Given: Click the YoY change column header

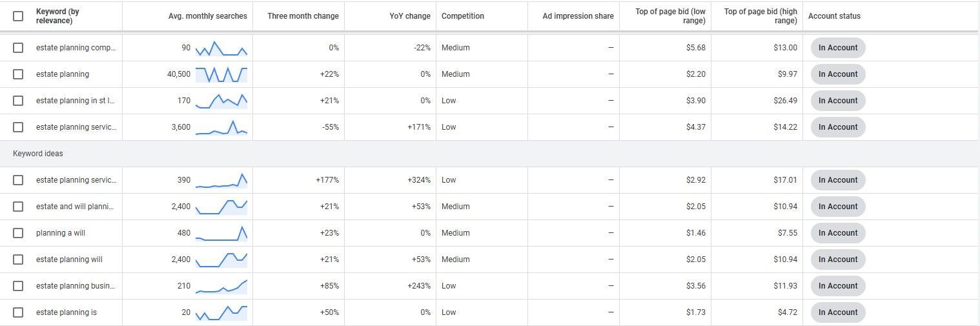Looking at the screenshot, I should coord(410,16).
